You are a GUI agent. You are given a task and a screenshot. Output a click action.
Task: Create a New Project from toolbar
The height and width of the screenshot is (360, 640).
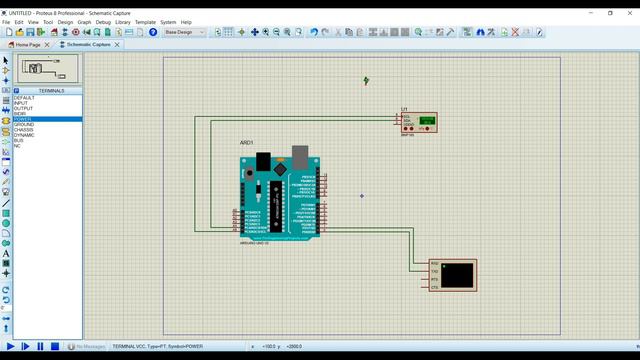9,32
